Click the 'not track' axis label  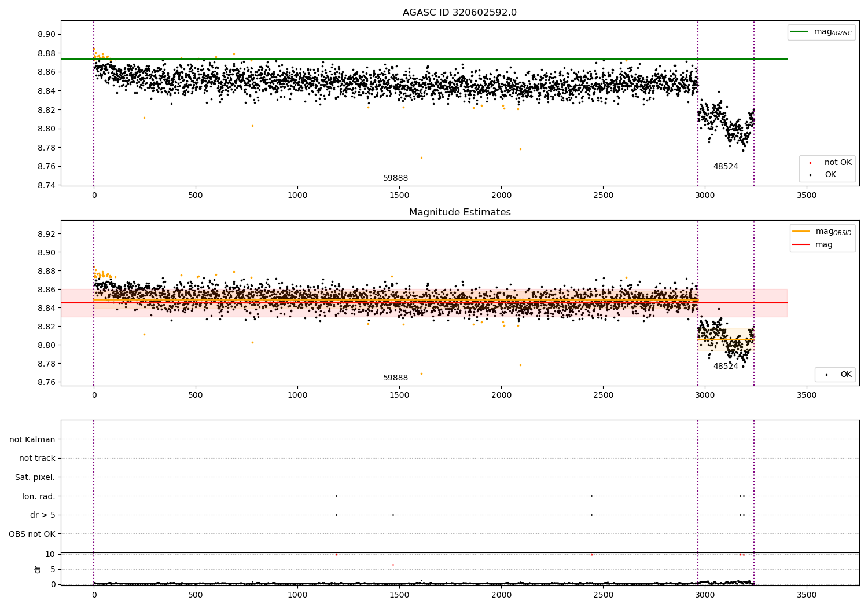[x=37, y=459]
